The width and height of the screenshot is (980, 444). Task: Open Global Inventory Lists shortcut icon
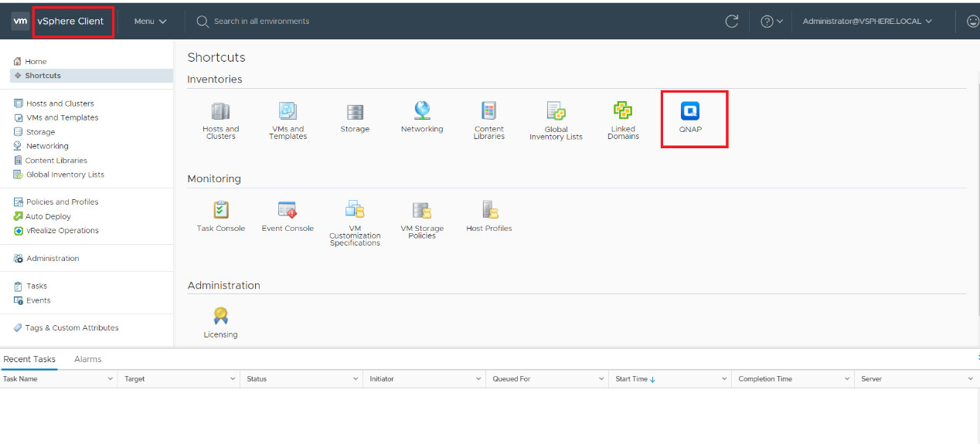tap(556, 111)
